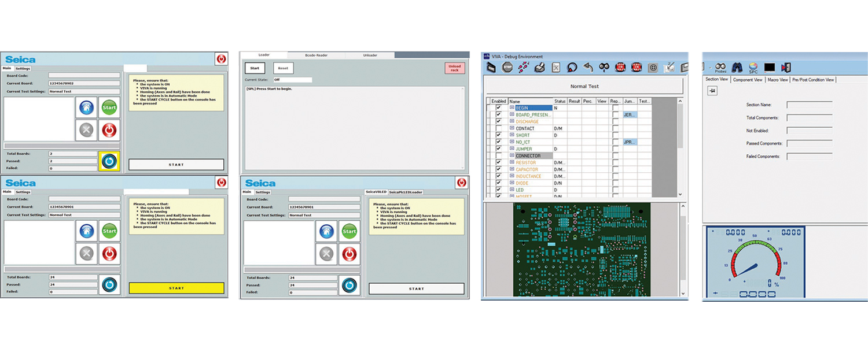Expand the SHORT row

tap(512, 135)
